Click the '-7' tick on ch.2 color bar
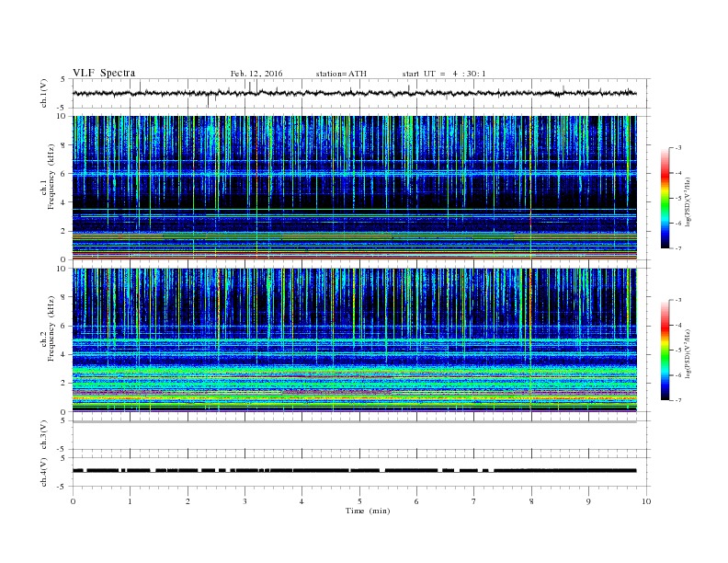 [678, 400]
